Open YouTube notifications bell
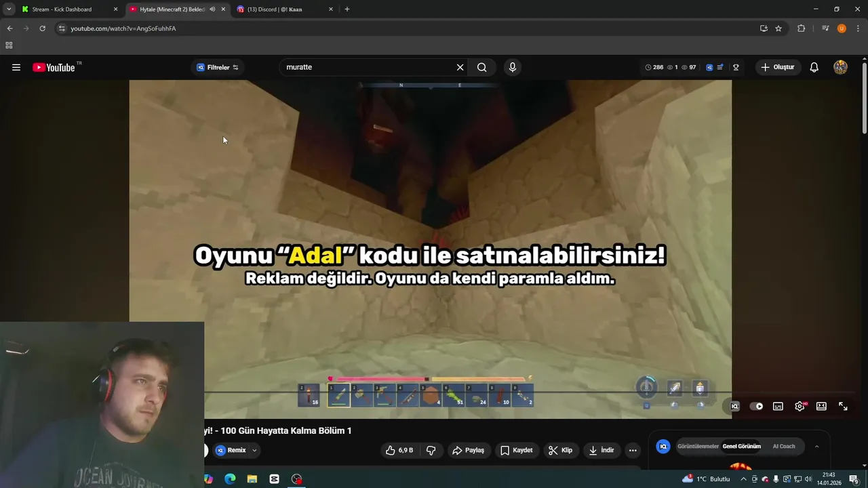The height and width of the screenshot is (488, 868). [814, 67]
